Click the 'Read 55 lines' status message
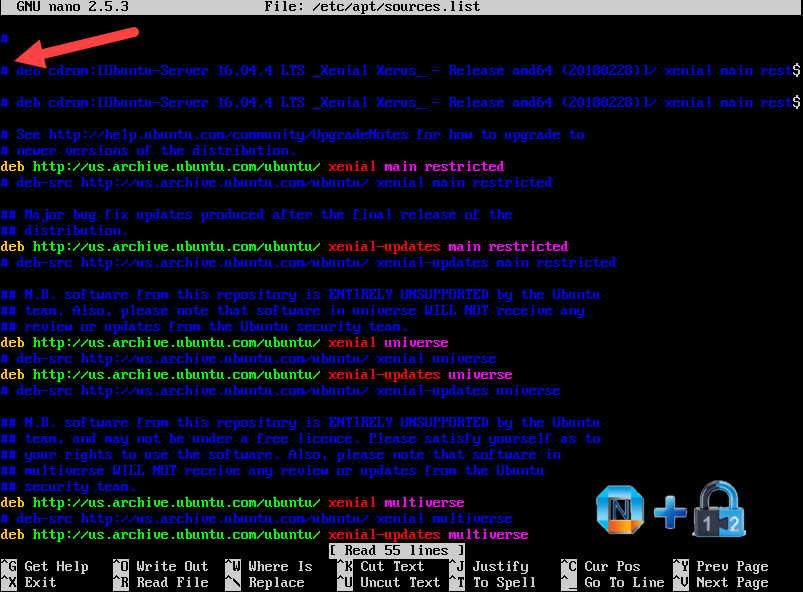The height and width of the screenshot is (592, 803). [x=397, y=551]
